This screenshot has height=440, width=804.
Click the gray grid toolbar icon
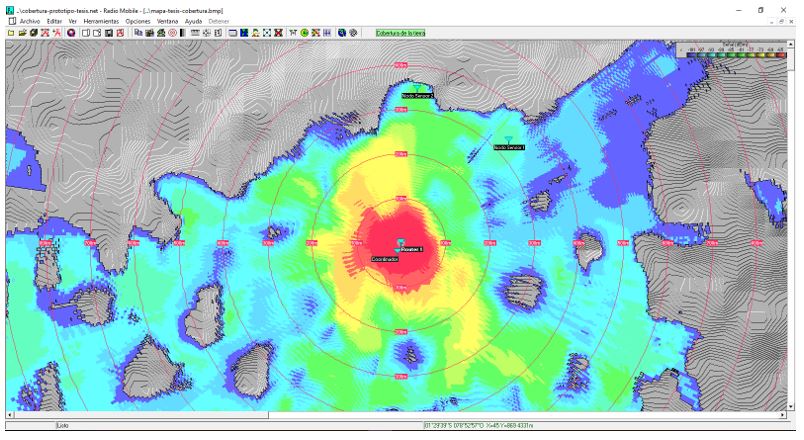tap(194, 33)
